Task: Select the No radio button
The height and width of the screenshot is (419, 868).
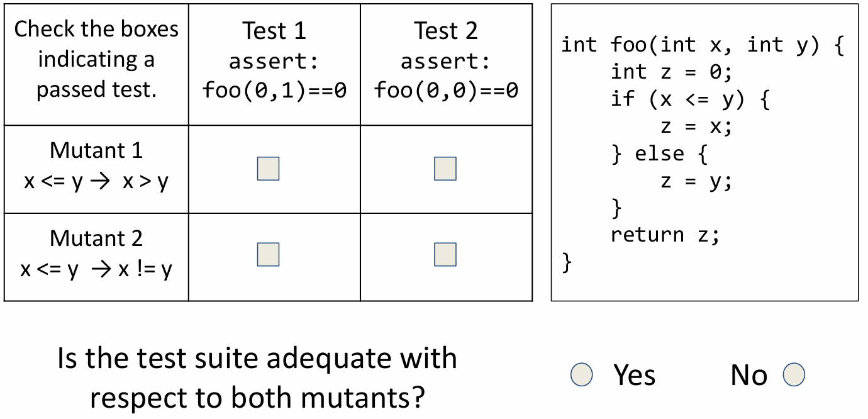Action: coord(794,375)
